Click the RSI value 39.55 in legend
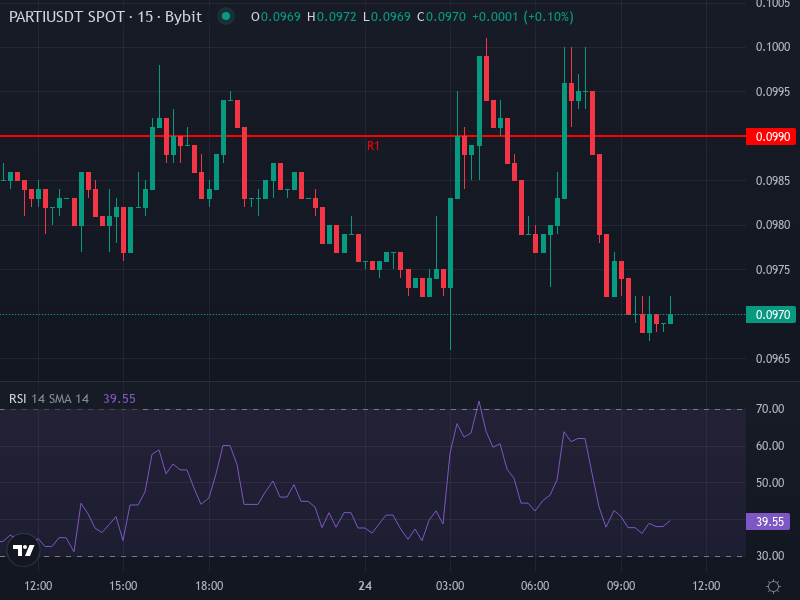 120,398
